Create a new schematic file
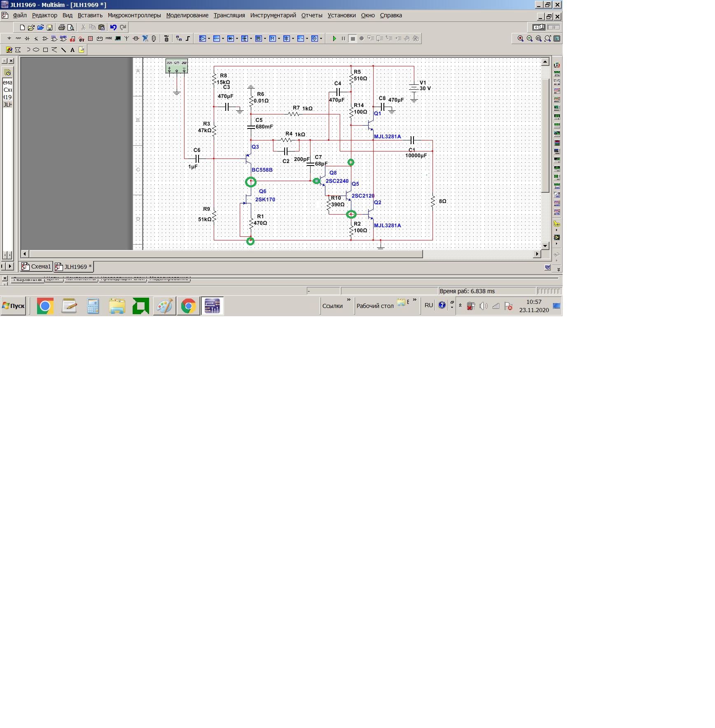This screenshot has width=715, height=728. coord(22,27)
